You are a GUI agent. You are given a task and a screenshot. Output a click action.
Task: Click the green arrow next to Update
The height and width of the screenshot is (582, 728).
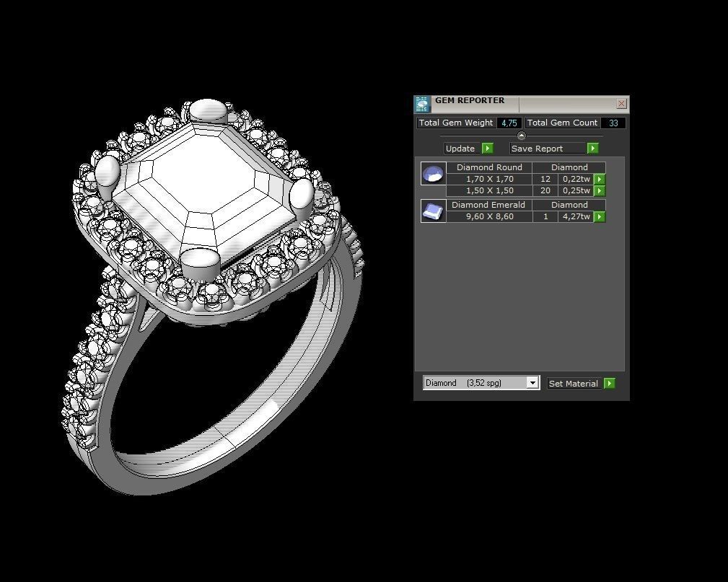[x=488, y=148]
